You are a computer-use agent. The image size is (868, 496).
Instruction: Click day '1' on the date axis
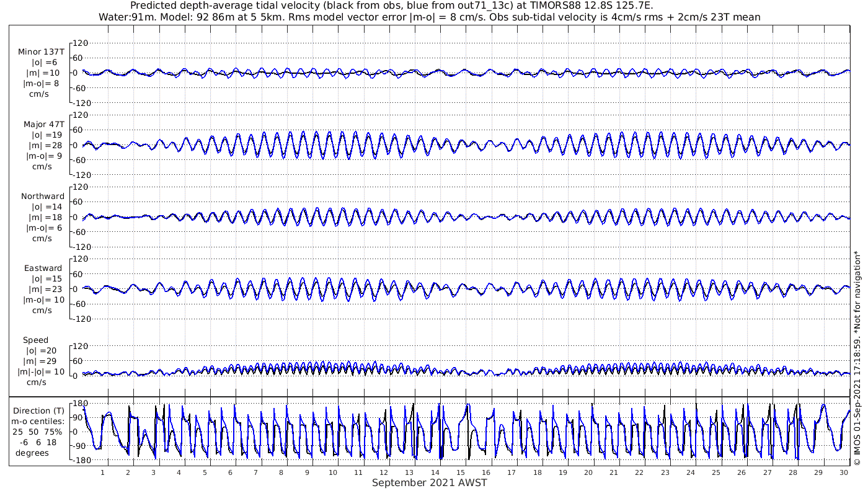coord(103,472)
